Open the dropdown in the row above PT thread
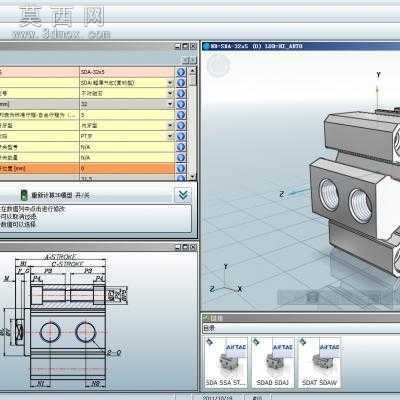Viewport: 400px width, 400px height. [170, 125]
